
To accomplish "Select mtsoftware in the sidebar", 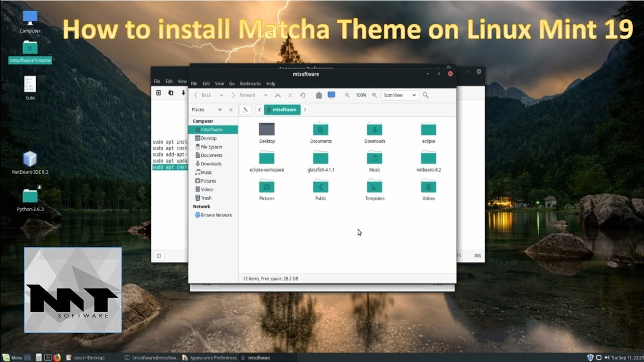I will pyautogui.click(x=213, y=130).
